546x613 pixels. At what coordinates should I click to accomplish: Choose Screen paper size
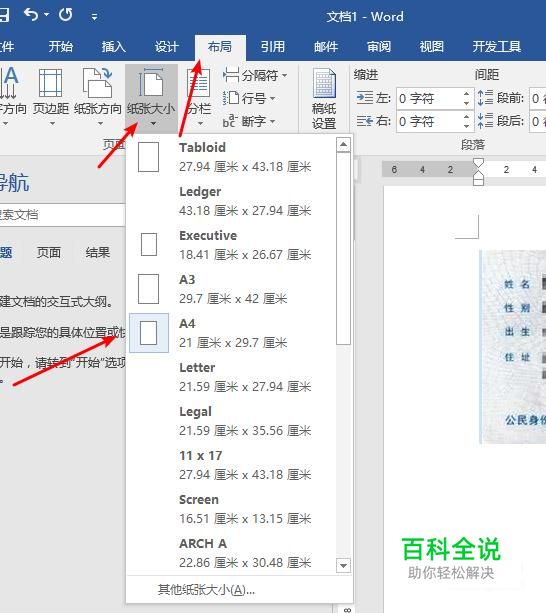(x=231, y=509)
